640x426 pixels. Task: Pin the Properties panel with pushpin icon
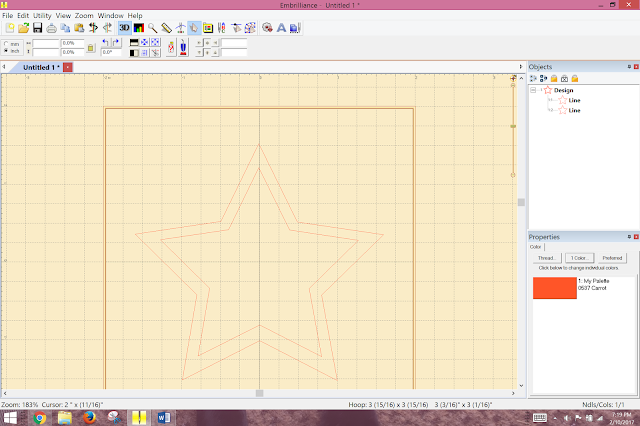click(x=629, y=237)
